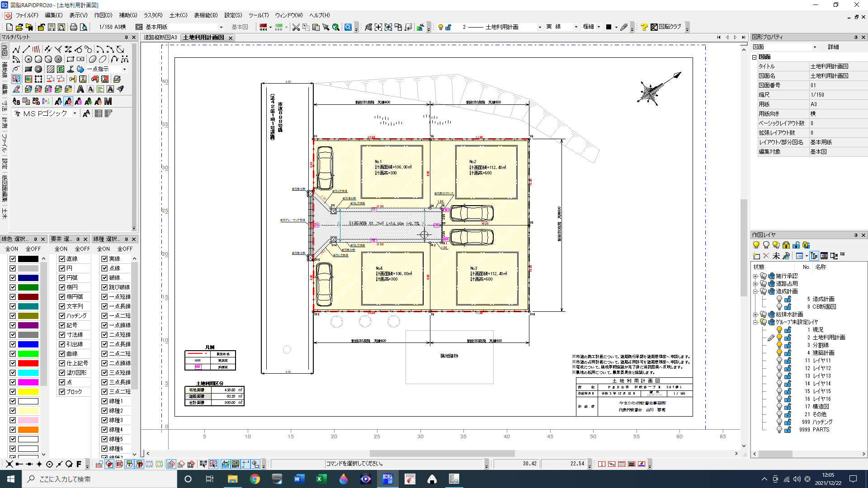The width and height of the screenshot is (868, 488).
Task: Select the hatching tool in multi-palette
Action: click(x=51, y=69)
